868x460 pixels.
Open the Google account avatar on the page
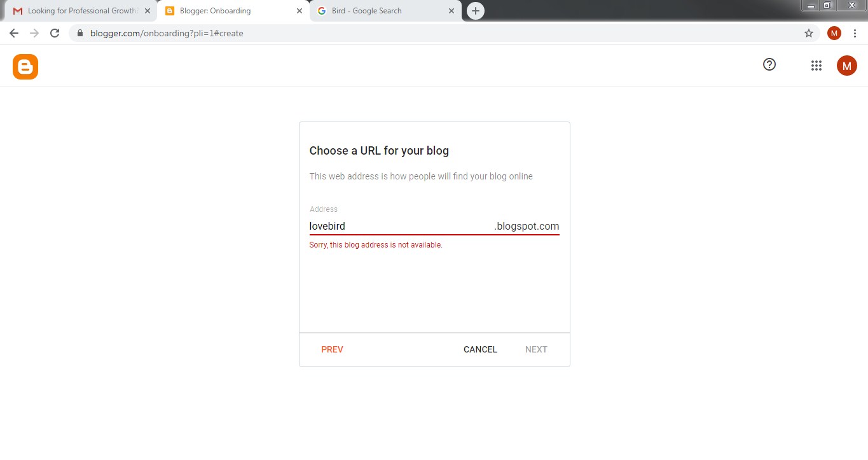pyautogui.click(x=846, y=65)
